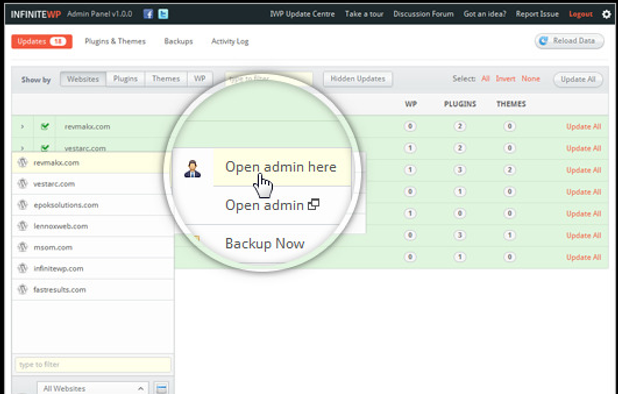Click the None selection link

pos(531,79)
